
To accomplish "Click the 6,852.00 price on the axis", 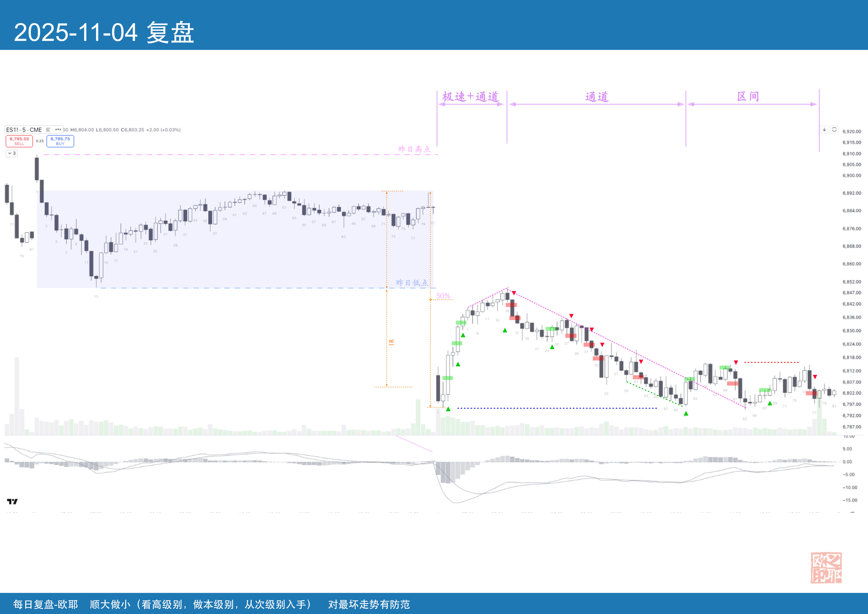I will [851, 282].
